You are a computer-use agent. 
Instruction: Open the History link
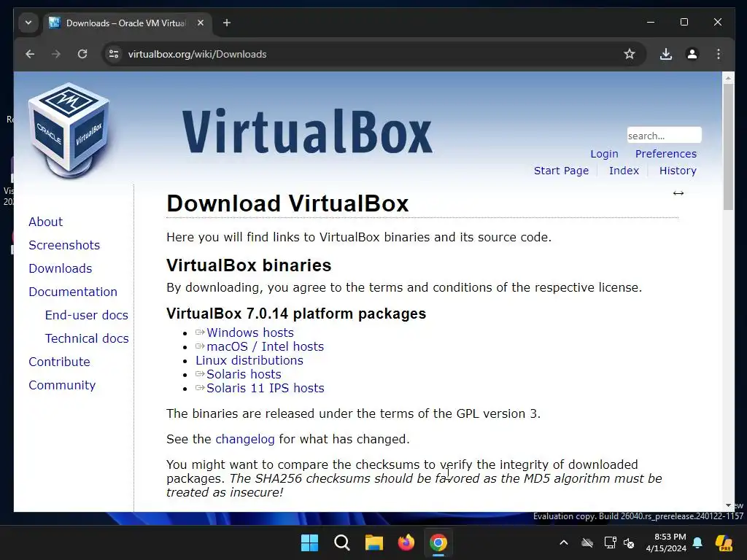pos(678,171)
